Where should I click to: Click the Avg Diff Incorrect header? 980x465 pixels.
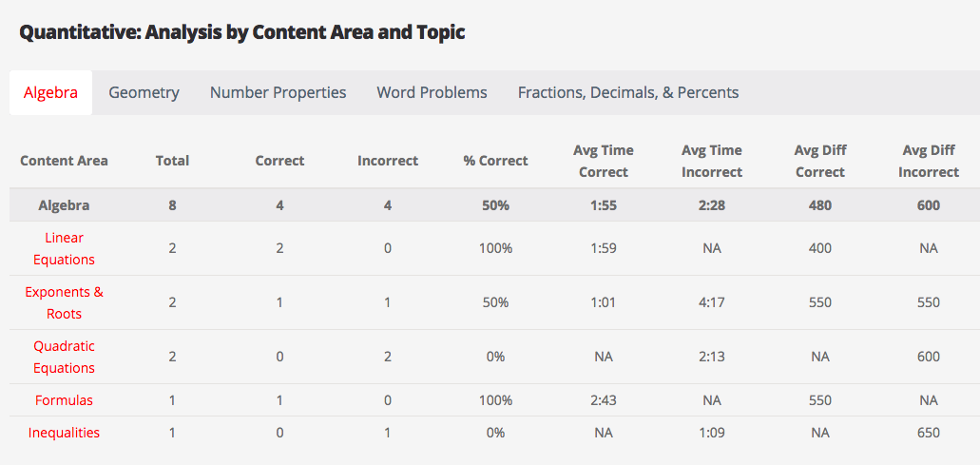[x=928, y=161]
